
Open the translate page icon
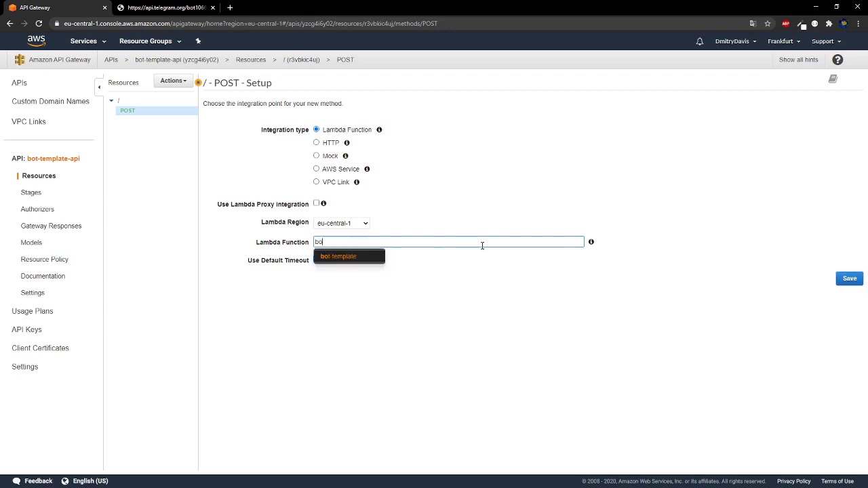click(753, 23)
